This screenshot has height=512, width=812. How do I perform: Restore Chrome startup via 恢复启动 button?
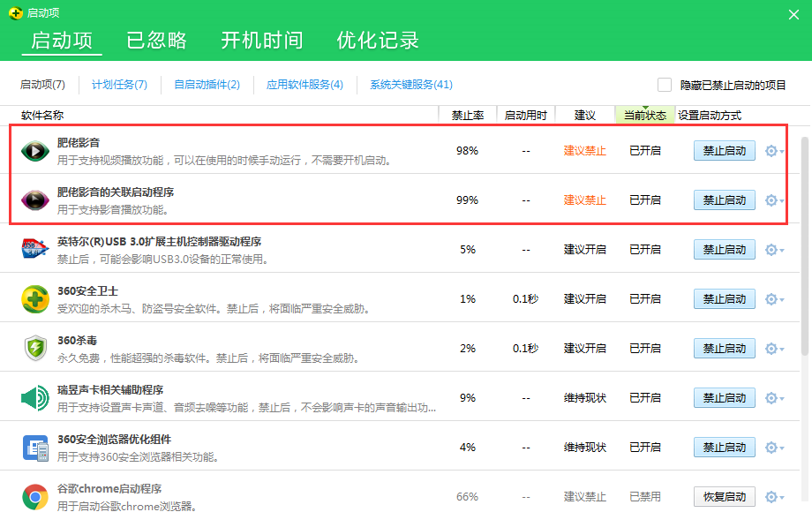pyautogui.click(x=724, y=496)
